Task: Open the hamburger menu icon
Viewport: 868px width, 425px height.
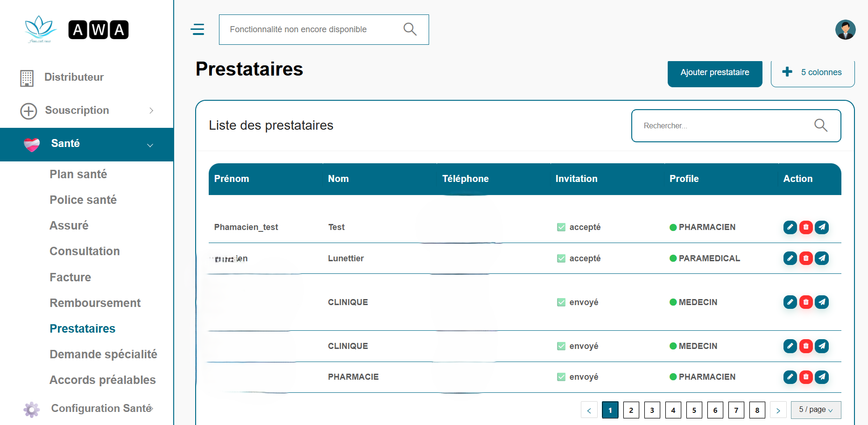Action: (197, 29)
